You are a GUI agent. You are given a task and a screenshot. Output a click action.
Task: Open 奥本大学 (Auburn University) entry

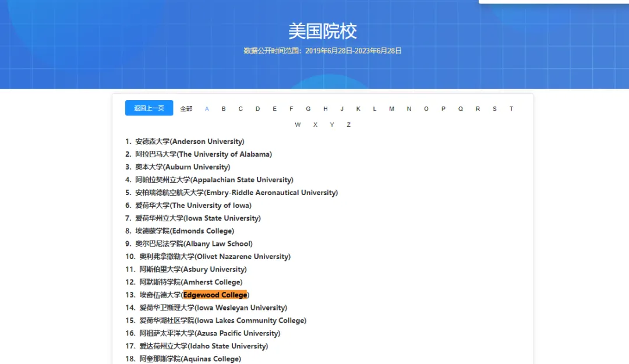(x=182, y=167)
